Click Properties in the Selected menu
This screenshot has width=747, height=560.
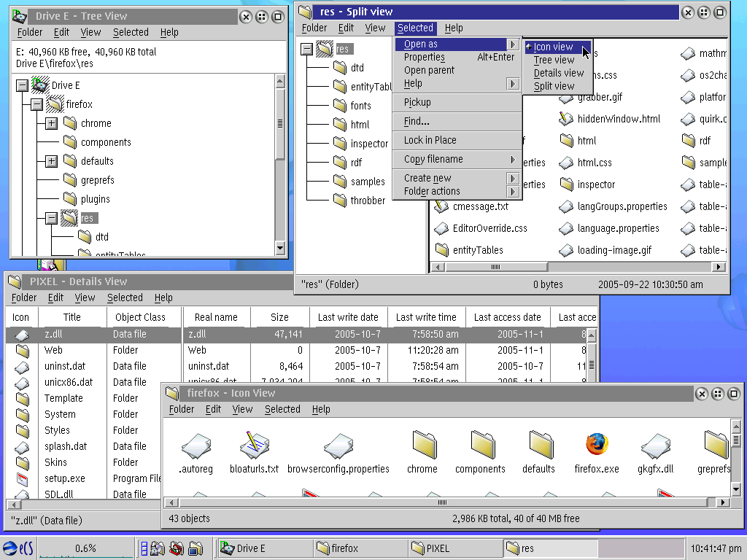(457, 57)
